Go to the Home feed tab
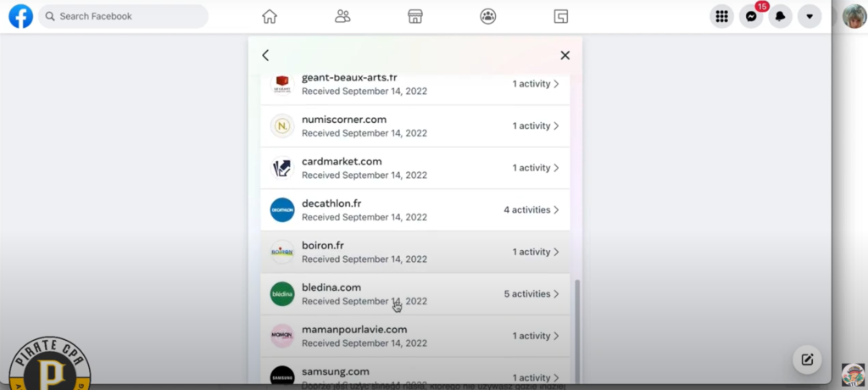 (270, 17)
